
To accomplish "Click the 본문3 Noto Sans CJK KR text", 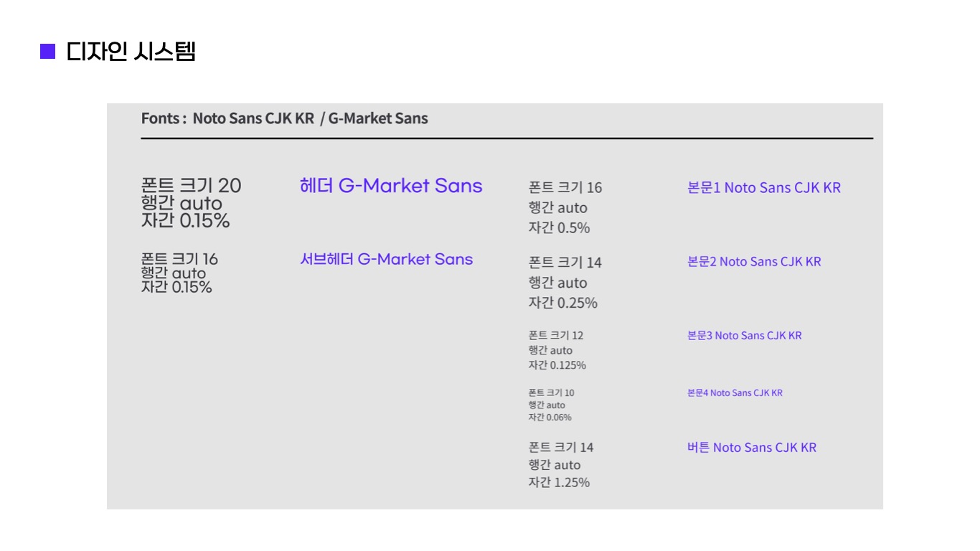I will click(x=744, y=335).
